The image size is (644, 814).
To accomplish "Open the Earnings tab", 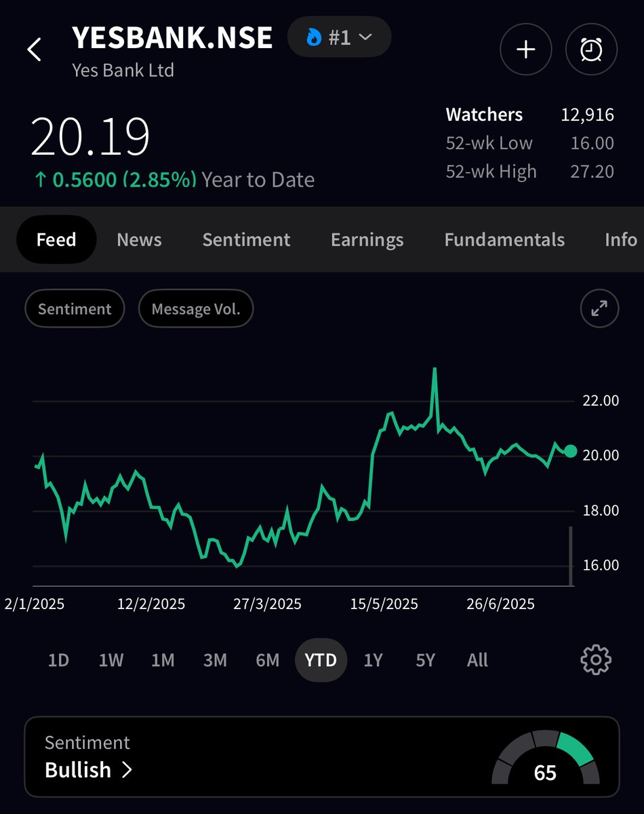I will pos(367,239).
